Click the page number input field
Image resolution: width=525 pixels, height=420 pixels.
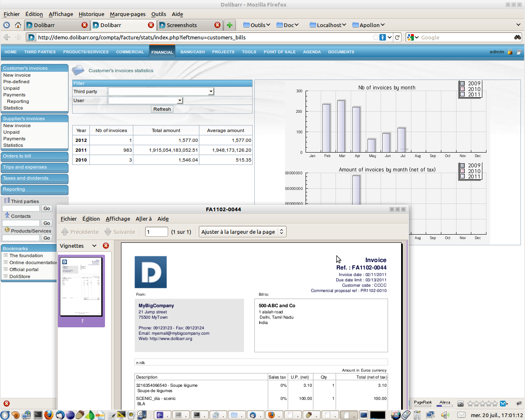(157, 232)
